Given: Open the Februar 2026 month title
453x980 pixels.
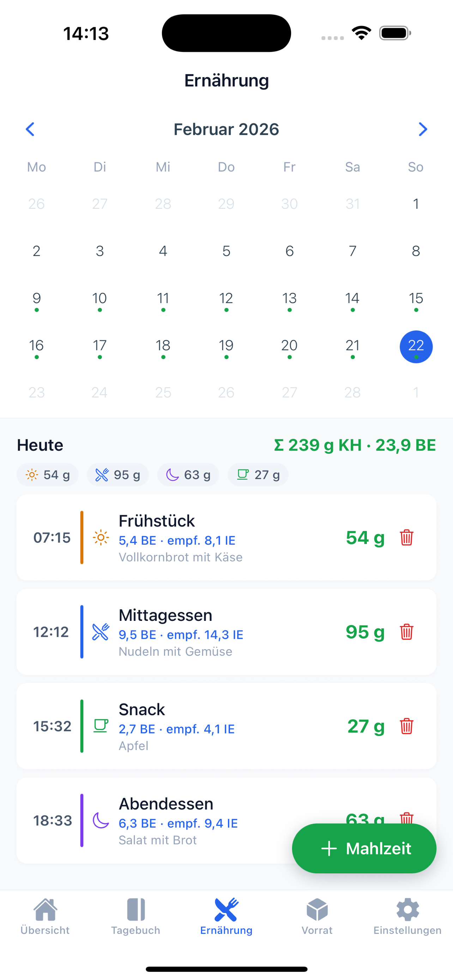Looking at the screenshot, I should (226, 129).
